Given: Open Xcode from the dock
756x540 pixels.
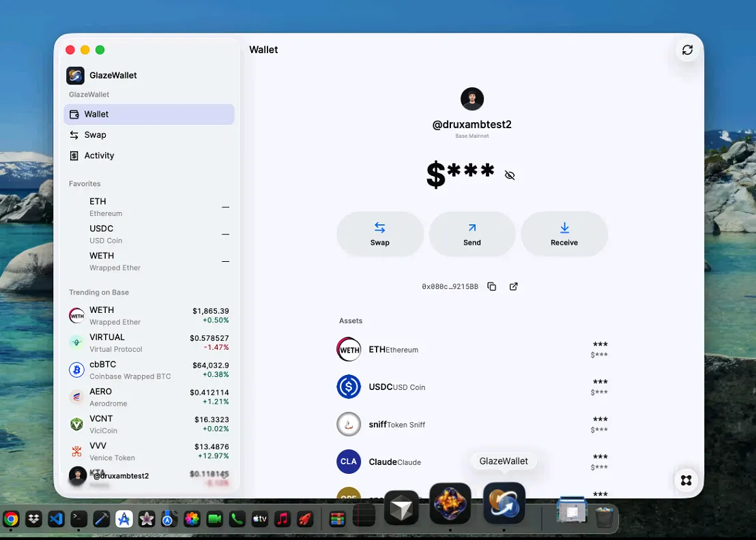Looking at the screenshot, I should click(x=101, y=519).
